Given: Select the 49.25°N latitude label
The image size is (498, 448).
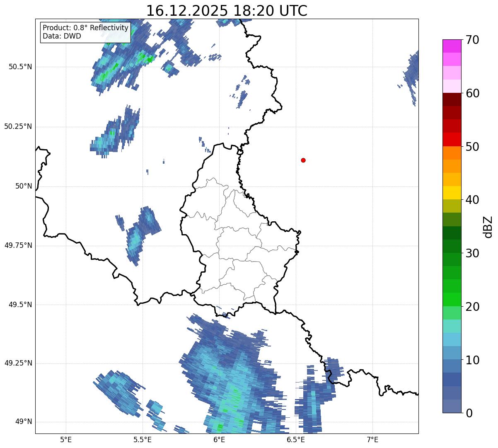Looking at the screenshot, I should coord(18,363).
